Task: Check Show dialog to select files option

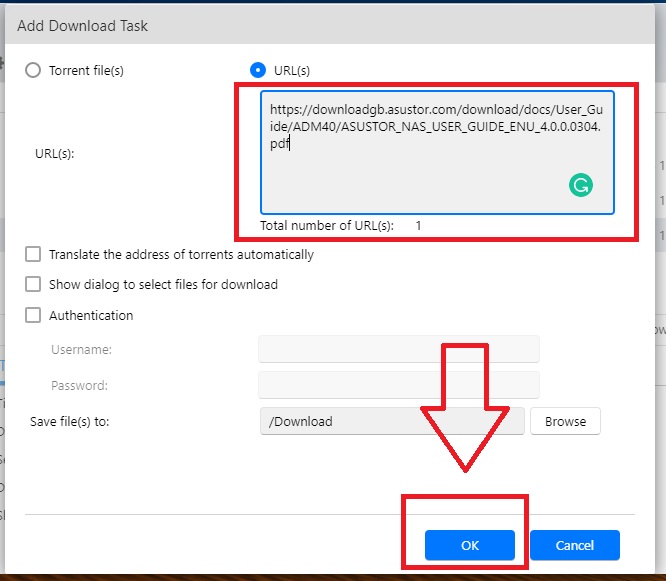Action: click(33, 285)
